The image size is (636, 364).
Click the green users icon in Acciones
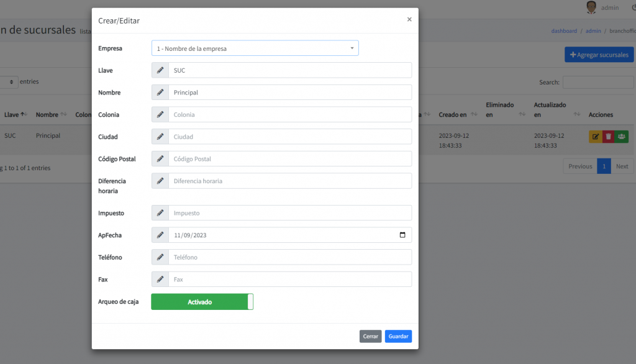(622, 137)
